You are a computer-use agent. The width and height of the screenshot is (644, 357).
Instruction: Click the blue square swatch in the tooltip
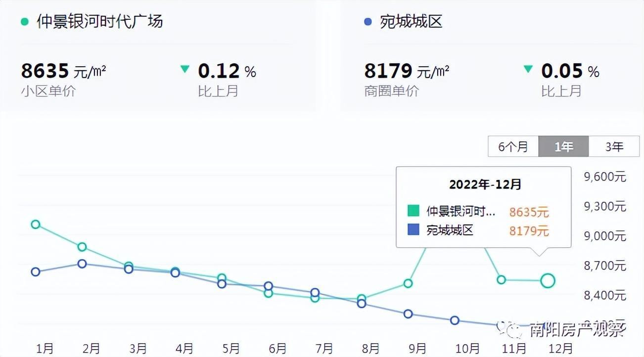413,230
